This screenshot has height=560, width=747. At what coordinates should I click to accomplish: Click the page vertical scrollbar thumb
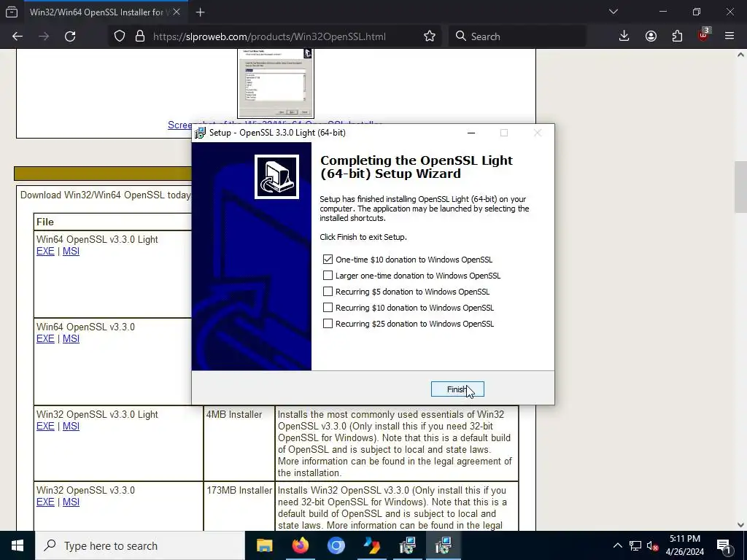tap(740, 187)
